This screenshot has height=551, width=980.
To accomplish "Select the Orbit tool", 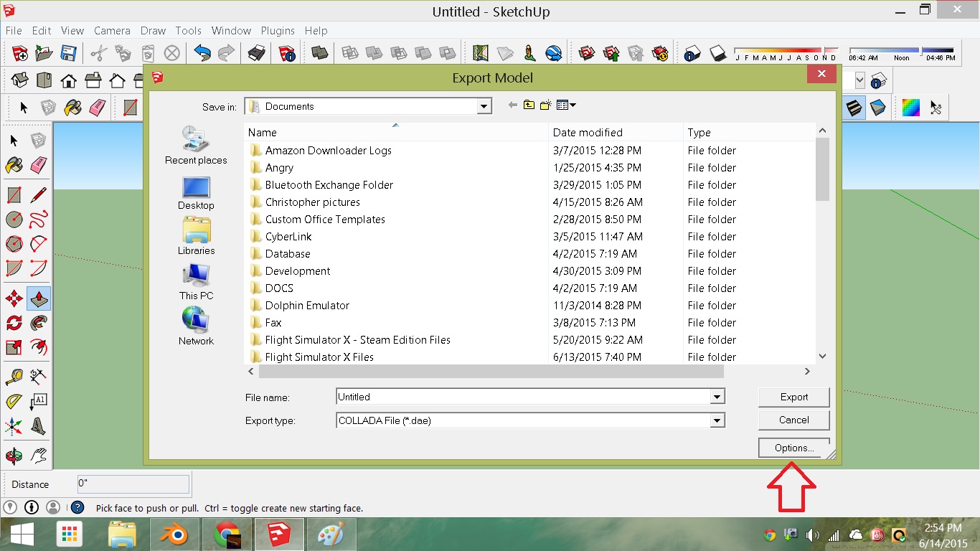I will 14,456.
